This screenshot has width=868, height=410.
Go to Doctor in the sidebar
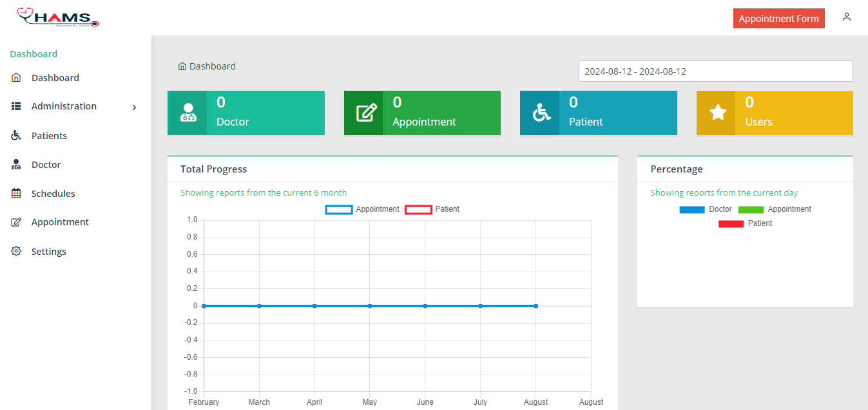[46, 165]
